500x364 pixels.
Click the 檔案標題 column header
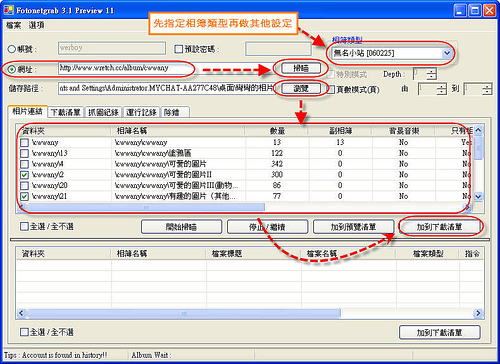(253, 254)
